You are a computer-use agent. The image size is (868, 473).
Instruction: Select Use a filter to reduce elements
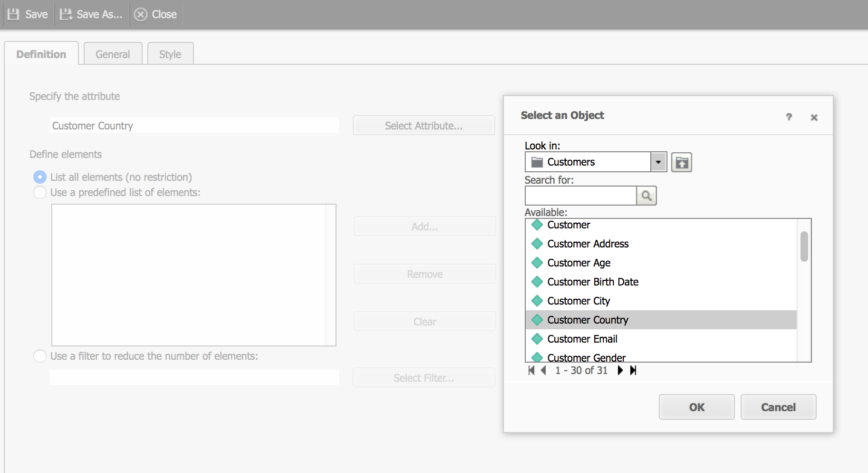click(40, 356)
